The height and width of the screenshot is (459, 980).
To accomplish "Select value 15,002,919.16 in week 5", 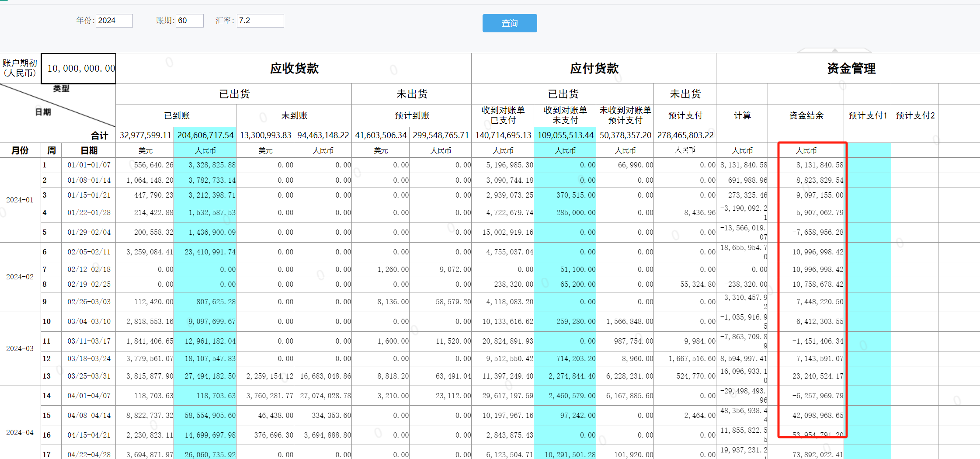I will click(x=503, y=233).
